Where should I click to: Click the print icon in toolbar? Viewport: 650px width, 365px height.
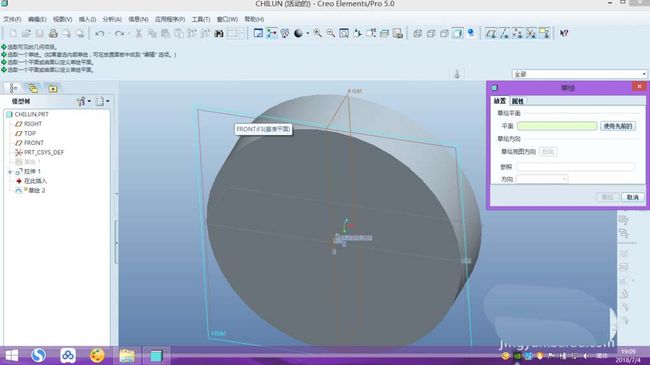53,33
